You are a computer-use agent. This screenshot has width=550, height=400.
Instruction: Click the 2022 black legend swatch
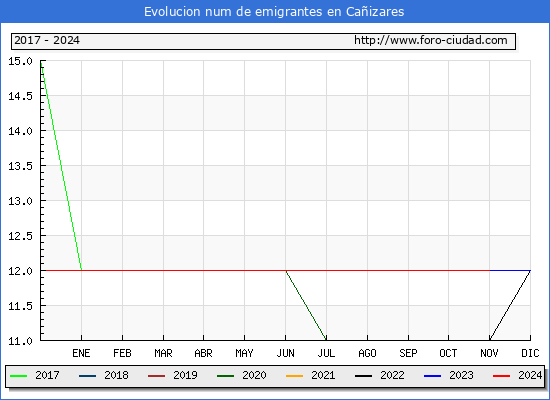pyautogui.click(x=364, y=376)
